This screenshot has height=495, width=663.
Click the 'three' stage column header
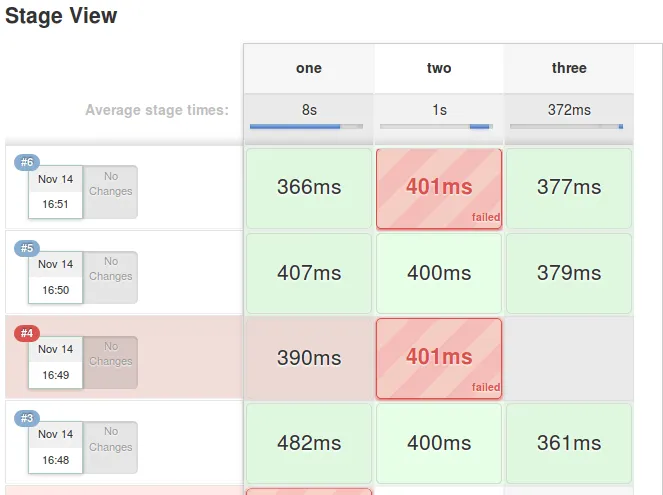(x=569, y=68)
